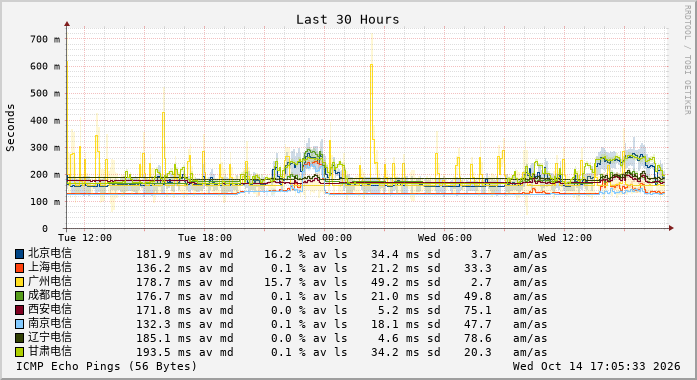Select the 成都电信 legend label
This screenshot has height=380, width=697.
point(50,296)
